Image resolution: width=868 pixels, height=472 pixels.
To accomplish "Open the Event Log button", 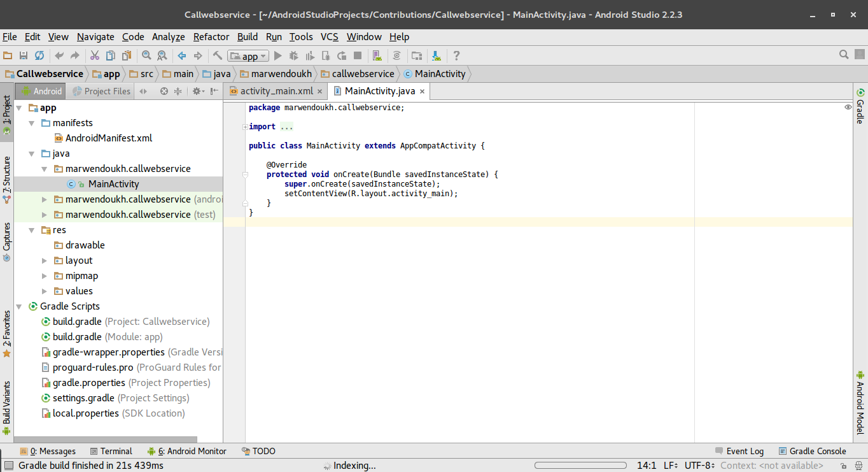I will tap(739, 451).
